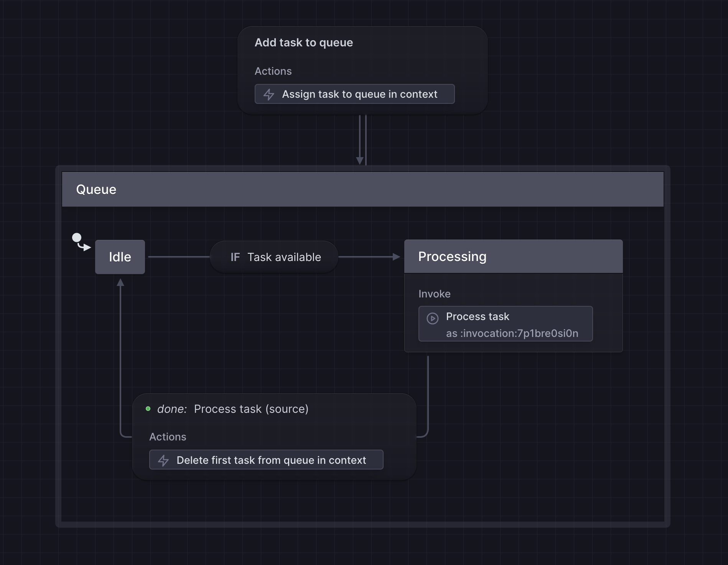The image size is (728, 565).
Task: Click the invocation id 7p1bre0si0n label
Action: 512,333
